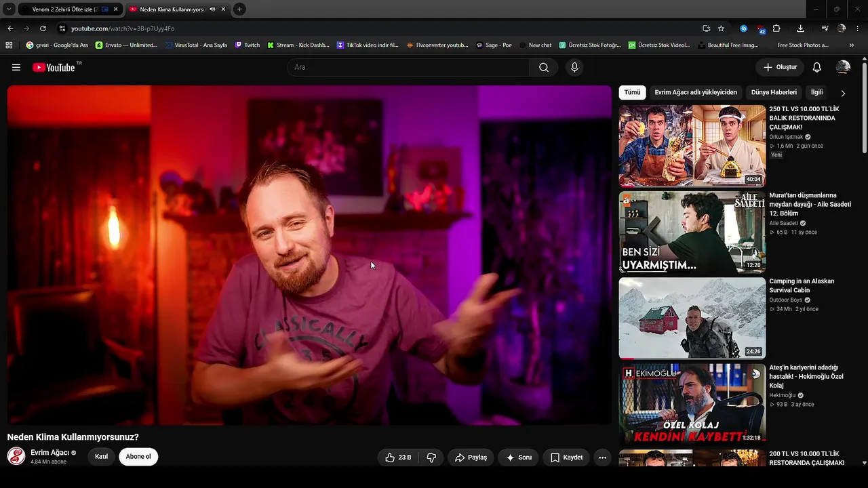This screenshot has width=868, height=488.
Task: Open the TikTok video indir bookmark
Action: tap(368, 45)
